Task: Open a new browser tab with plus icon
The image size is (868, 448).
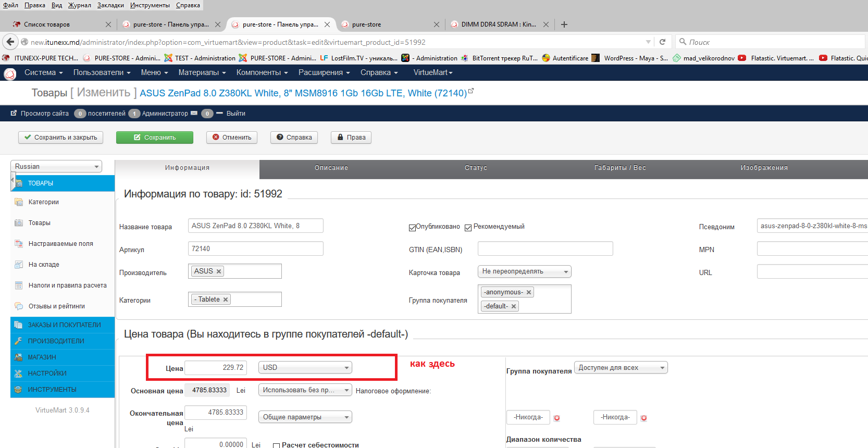Action: [x=564, y=24]
